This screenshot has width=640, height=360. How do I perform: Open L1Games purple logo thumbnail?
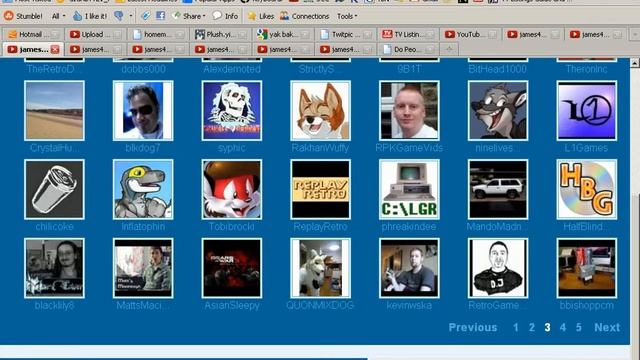click(x=587, y=111)
